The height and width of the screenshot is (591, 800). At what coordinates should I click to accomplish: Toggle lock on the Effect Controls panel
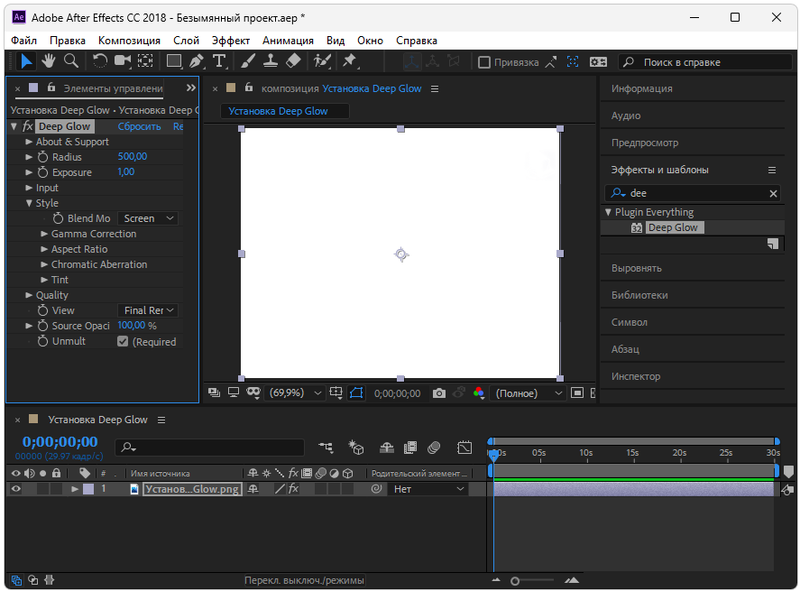[x=51, y=87]
